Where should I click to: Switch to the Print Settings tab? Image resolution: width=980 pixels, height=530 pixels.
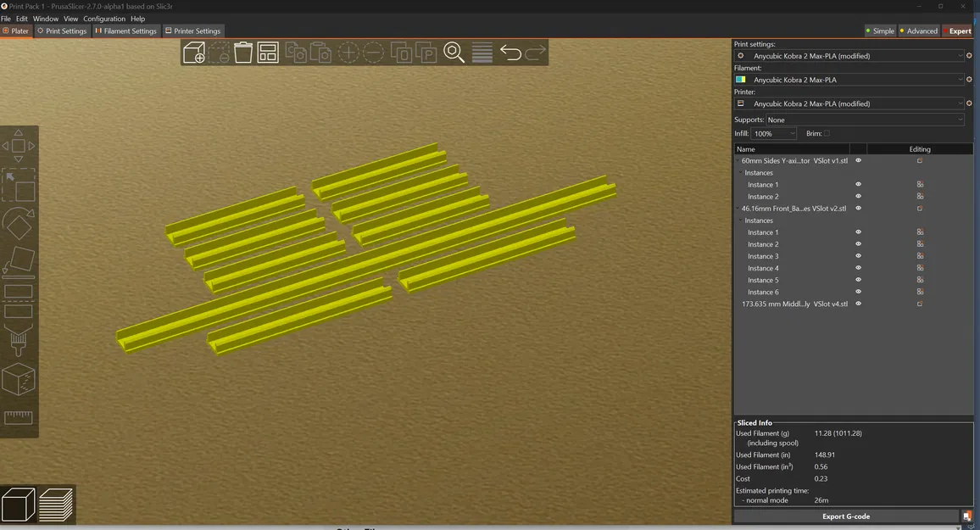(x=62, y=31)
